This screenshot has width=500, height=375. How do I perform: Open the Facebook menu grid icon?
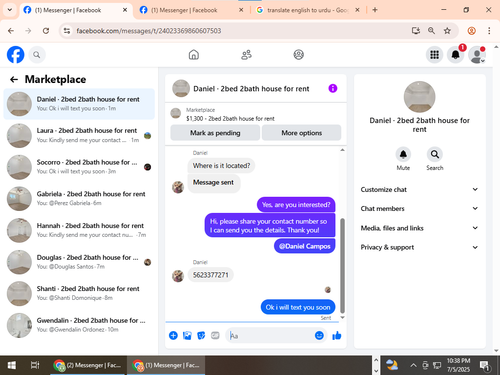click(434, 55)
